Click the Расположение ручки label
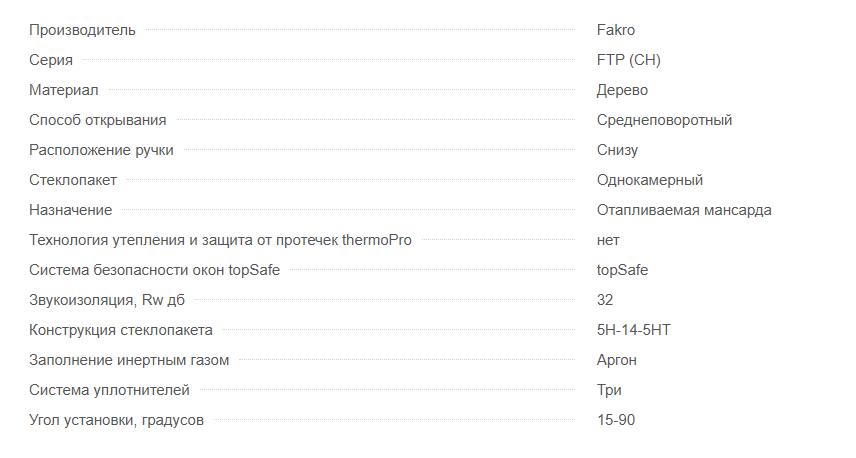 coord(101,150)
